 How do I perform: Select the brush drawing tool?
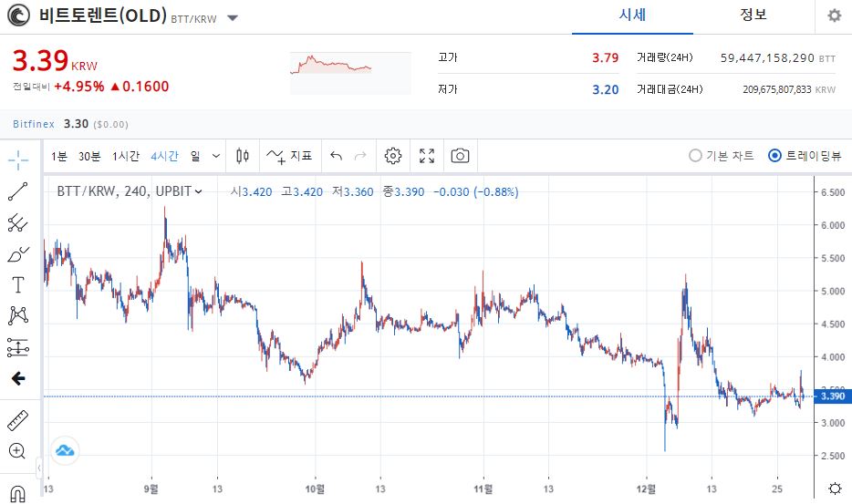(x=18, y=254)
